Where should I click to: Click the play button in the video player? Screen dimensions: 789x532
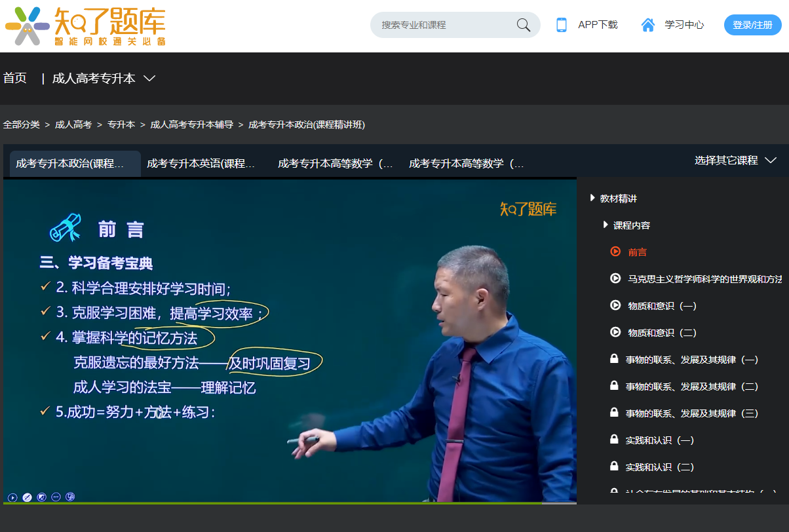point(12,497)
